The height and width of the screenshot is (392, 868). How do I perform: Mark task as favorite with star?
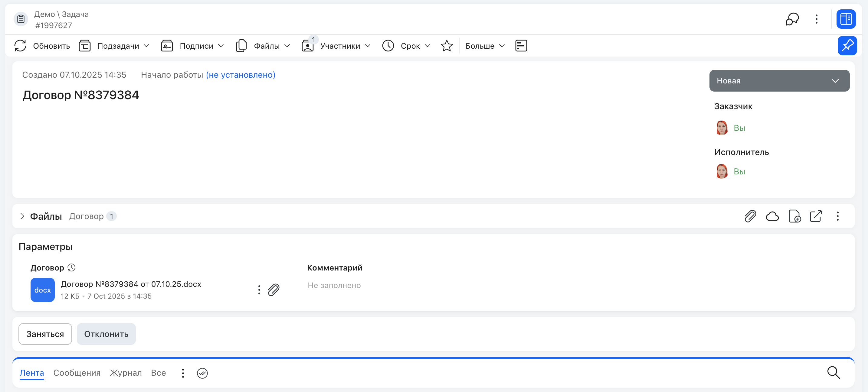[447, 46]
